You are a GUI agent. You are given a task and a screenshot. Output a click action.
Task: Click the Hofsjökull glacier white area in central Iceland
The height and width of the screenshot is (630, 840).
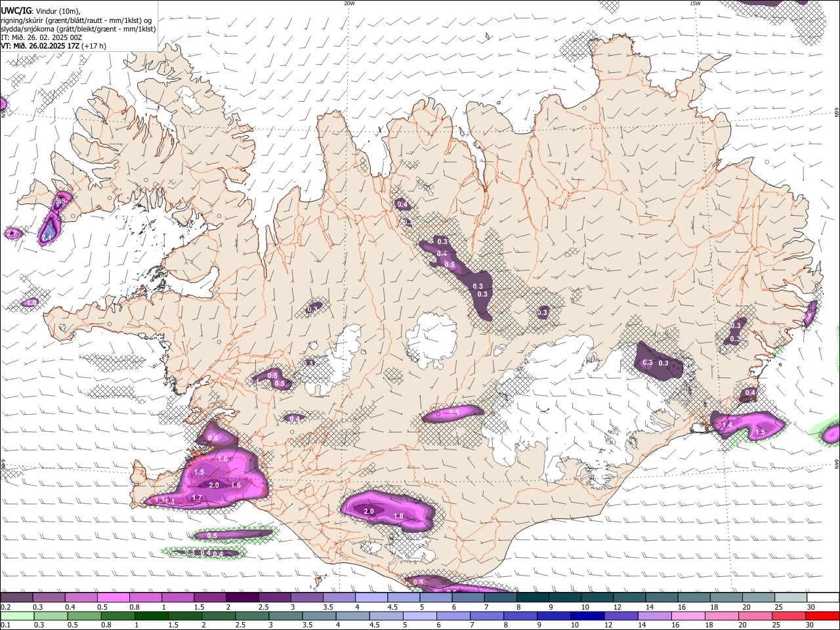431,339
